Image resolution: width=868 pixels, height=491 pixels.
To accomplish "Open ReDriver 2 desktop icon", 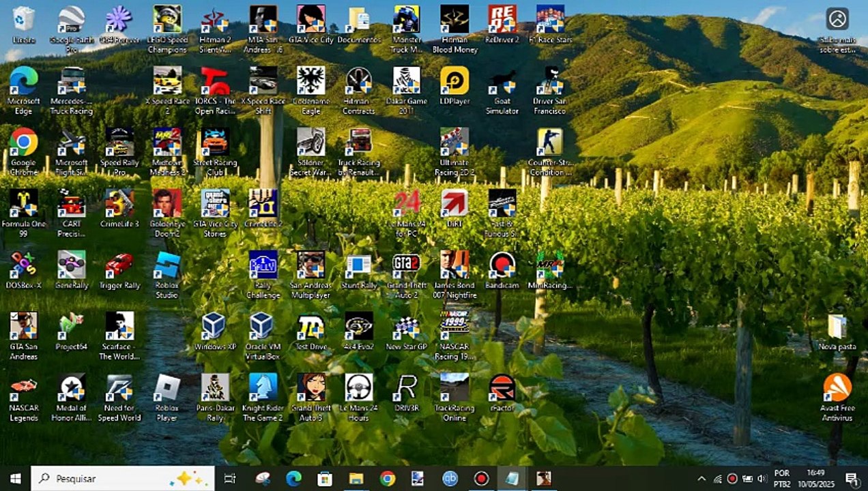I will (502, 25).
